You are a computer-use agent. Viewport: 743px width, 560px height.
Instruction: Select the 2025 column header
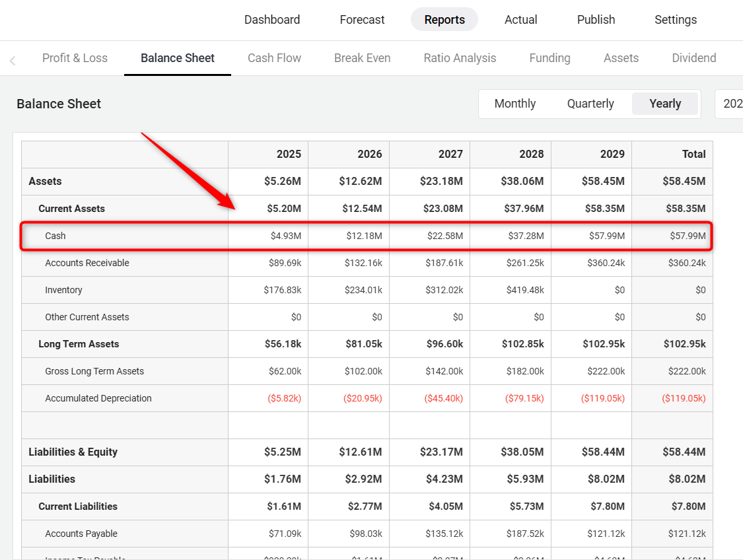(289, 154)
